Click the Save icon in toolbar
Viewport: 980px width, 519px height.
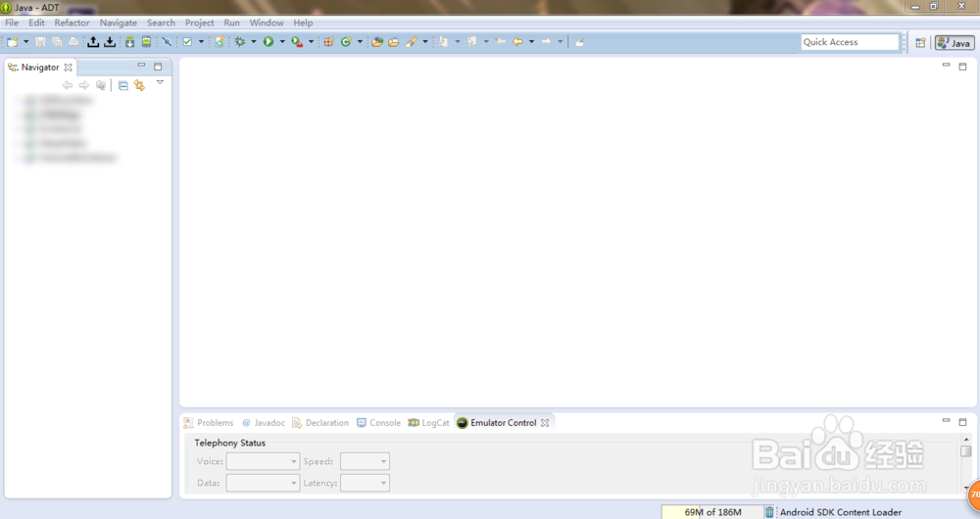point(40,42)
